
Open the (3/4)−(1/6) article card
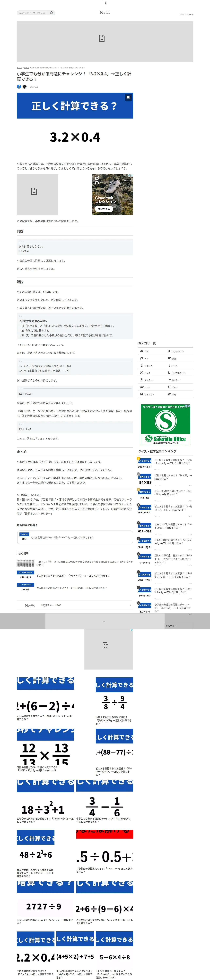105,802
